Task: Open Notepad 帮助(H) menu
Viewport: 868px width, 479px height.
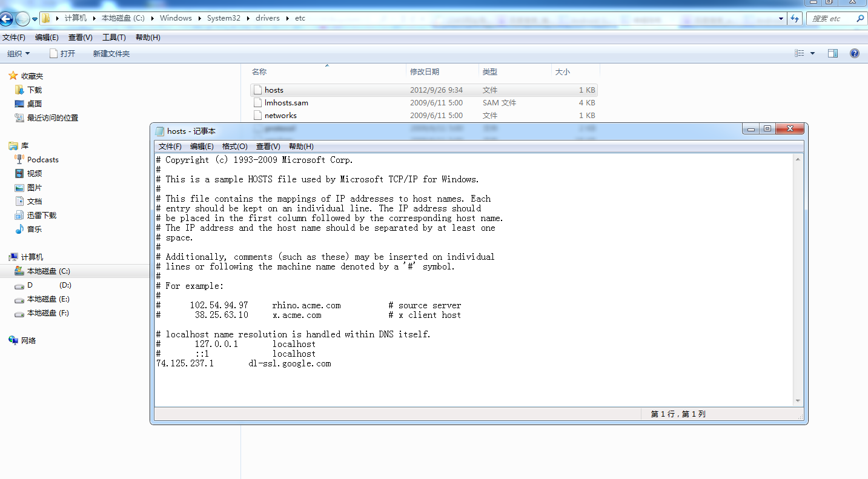Action: (301, 147)
